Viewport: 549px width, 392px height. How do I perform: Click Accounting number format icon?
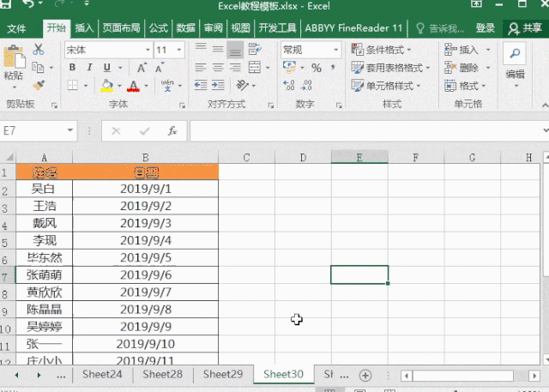pyautogui.click(x=290, y=67)
